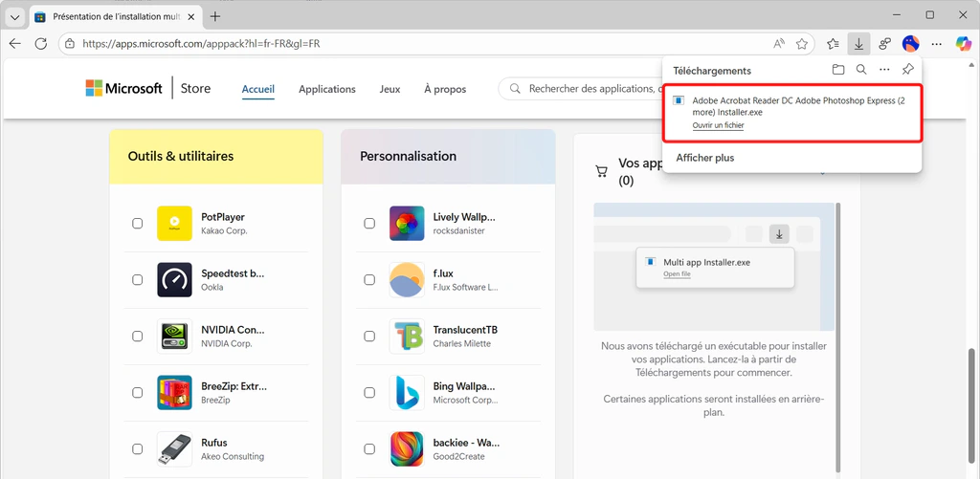Pin the Téléchargements panel
Screen dimensions: 980x479
(908, 70)
